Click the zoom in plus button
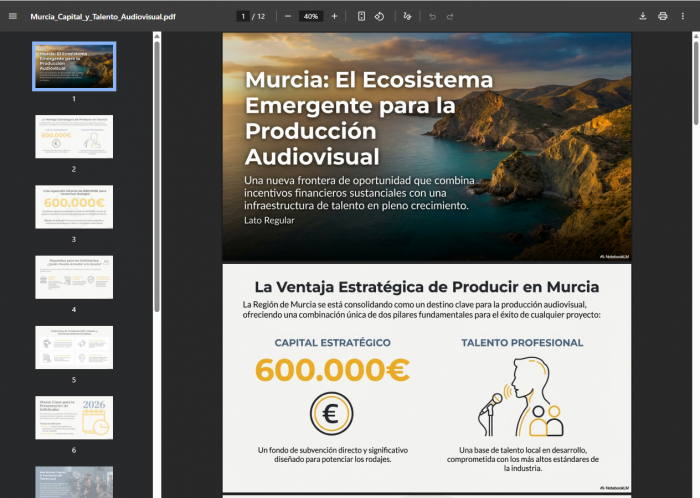The image size is (700, 498). click(334, 16)
